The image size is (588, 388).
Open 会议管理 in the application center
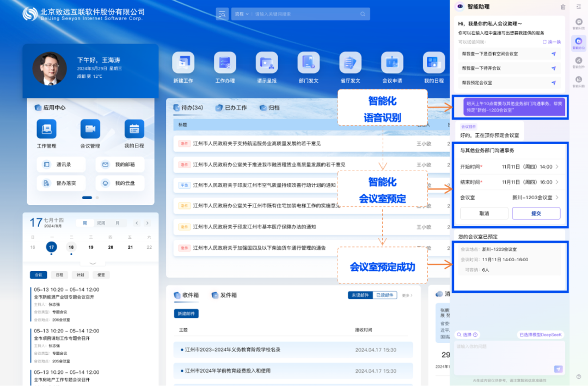(x=90, y=130)
